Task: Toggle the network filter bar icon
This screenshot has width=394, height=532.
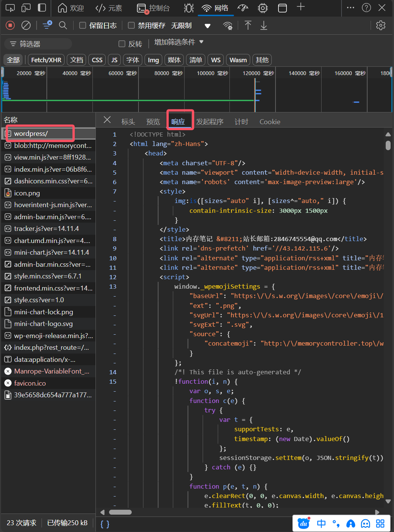Action: (x=47, y=25)
